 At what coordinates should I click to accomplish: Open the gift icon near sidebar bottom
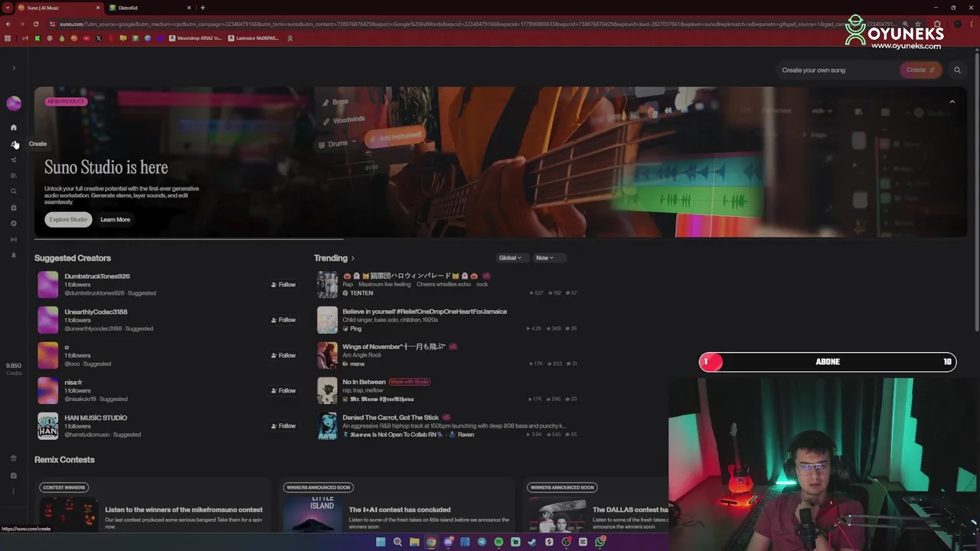(x=13, y=458)
